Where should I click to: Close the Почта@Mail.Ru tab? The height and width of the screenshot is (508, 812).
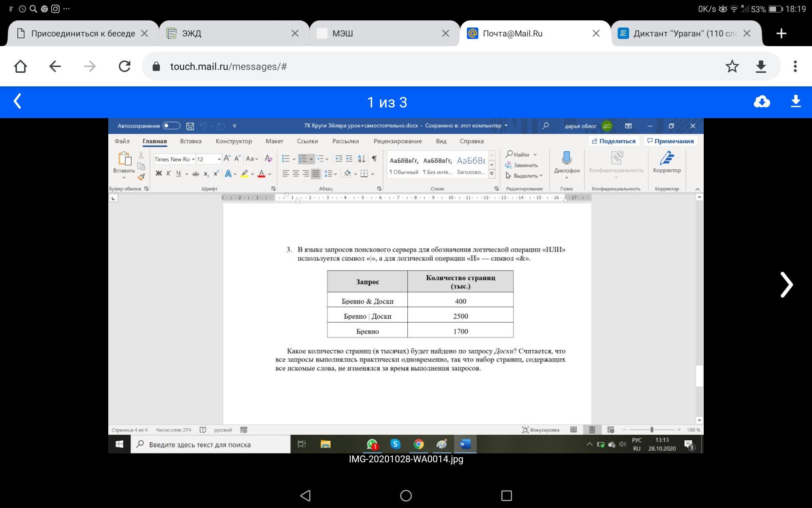point(596,33)
